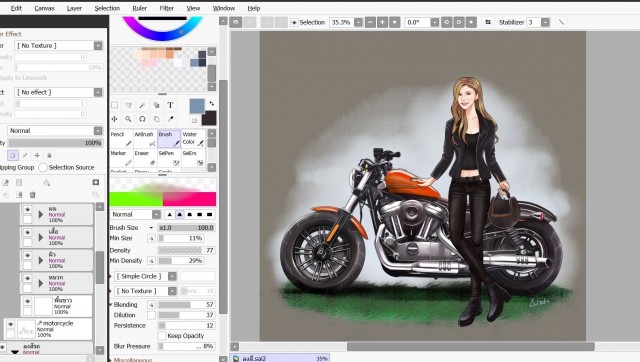This screenshot has height=362, width=640.
Task: Select the Eyedropper color picker tool
Action: pos(170,119)
